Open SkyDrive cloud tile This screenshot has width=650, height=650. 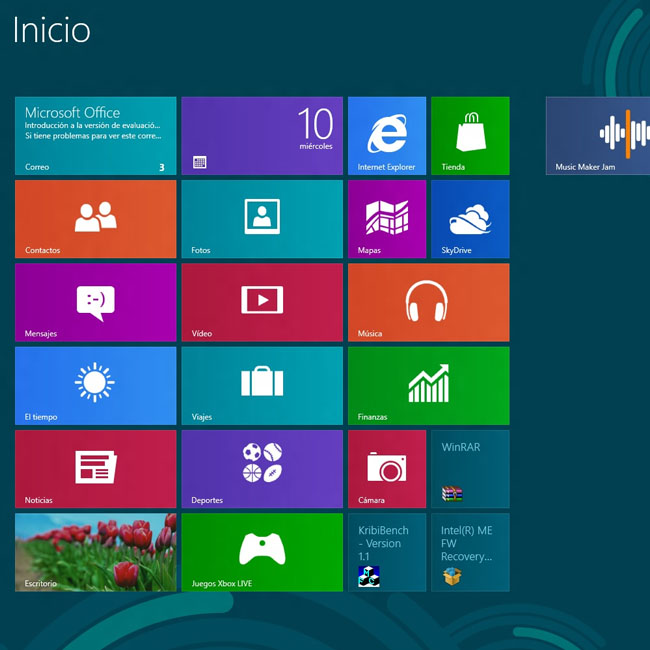pos(470,219)
